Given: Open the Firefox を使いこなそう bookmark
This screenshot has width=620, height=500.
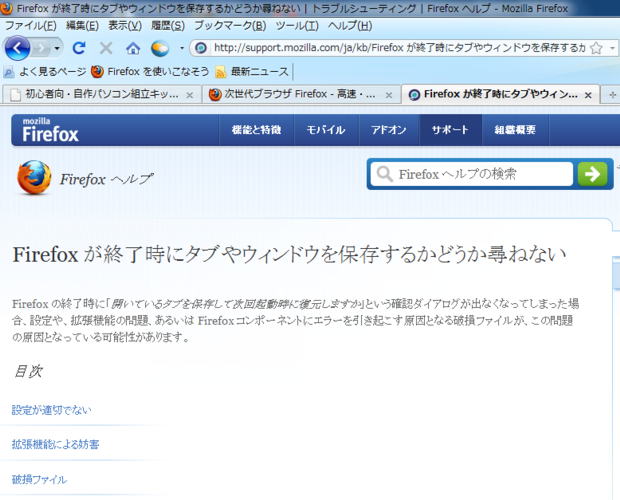Looking at the screenshot, I should (x=150, y=72).
